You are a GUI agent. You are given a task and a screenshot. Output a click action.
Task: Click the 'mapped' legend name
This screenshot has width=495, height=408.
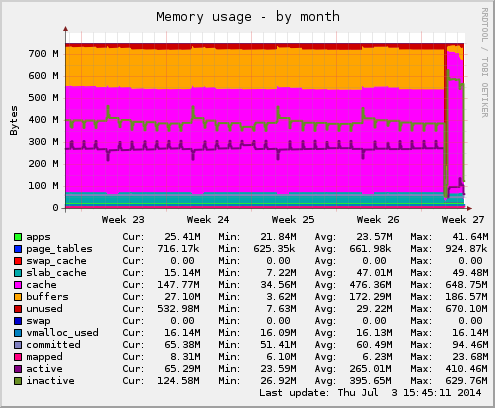44,357
